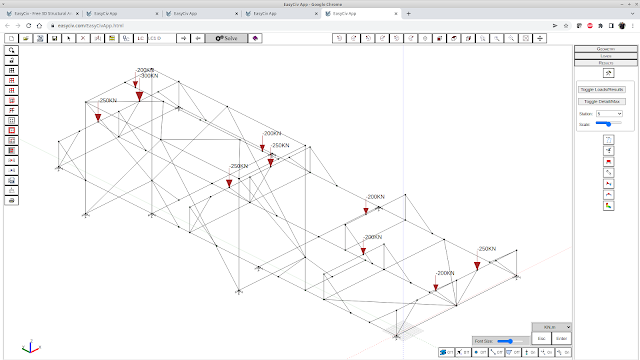The height and width of the screenshot is (360, 640).
Task: Click the tools icon below the Results tab
Action: click(609, 73)
